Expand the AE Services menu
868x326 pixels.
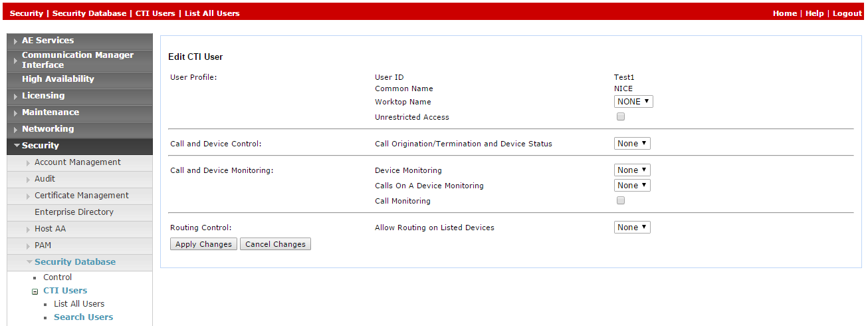pyautogui.click(x=79, y=41)
